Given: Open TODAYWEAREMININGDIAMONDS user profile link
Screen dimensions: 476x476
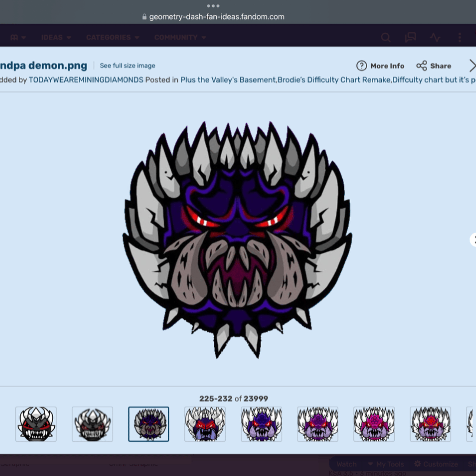Looking at the screenshot, I should 86,80.
